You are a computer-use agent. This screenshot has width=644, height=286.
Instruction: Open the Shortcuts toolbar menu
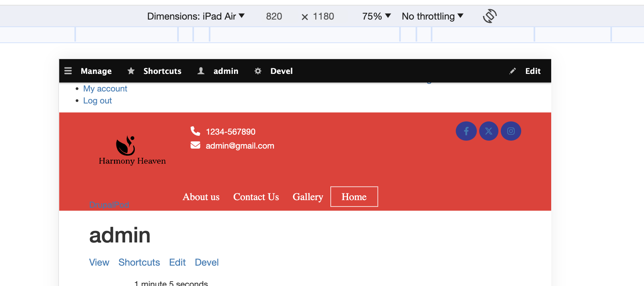pyautogui.click(x=162, y=71)
